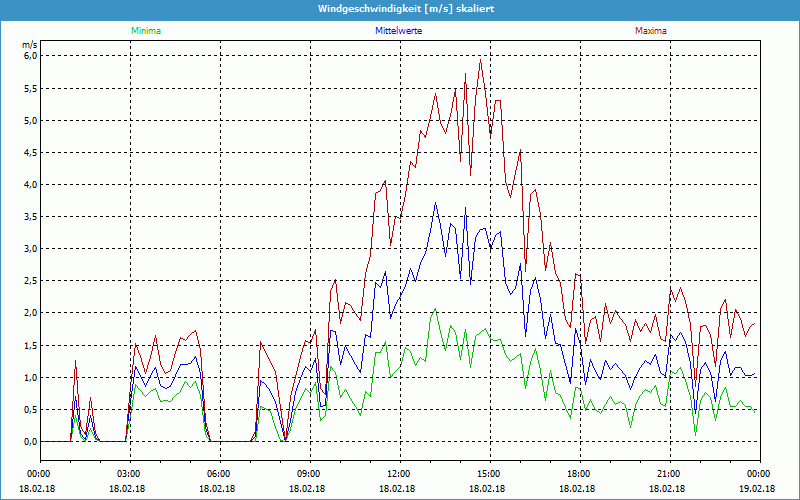Click the 5,0 y-axis value
The width and height of the screenshot is (800, 500).
[31, 120]
